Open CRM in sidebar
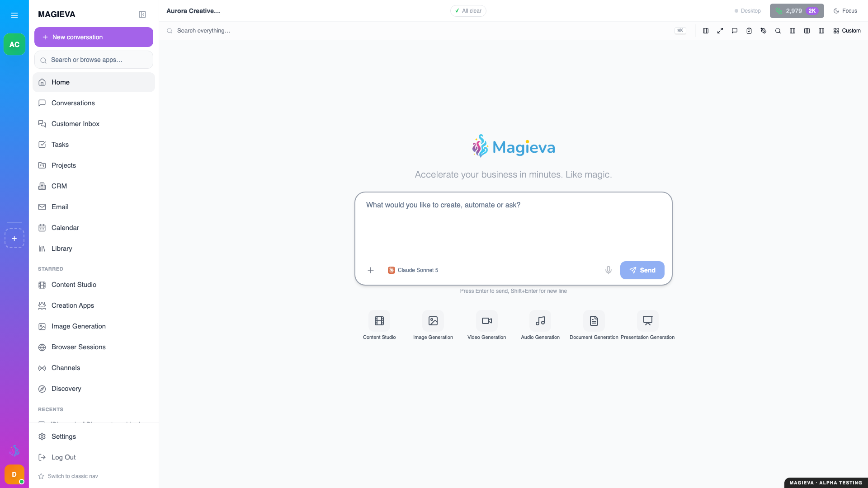This screenshot has height=488, width=868. click(x=94, y=186)
